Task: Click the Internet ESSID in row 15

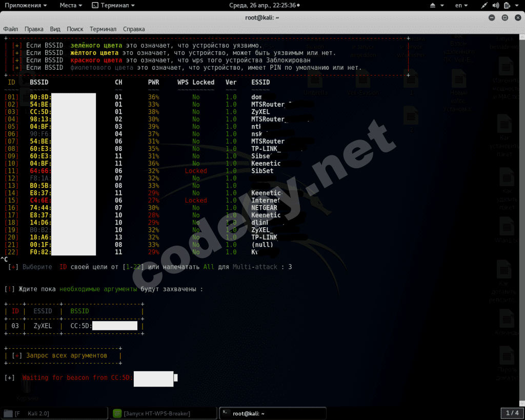Action: click(266, 201)
